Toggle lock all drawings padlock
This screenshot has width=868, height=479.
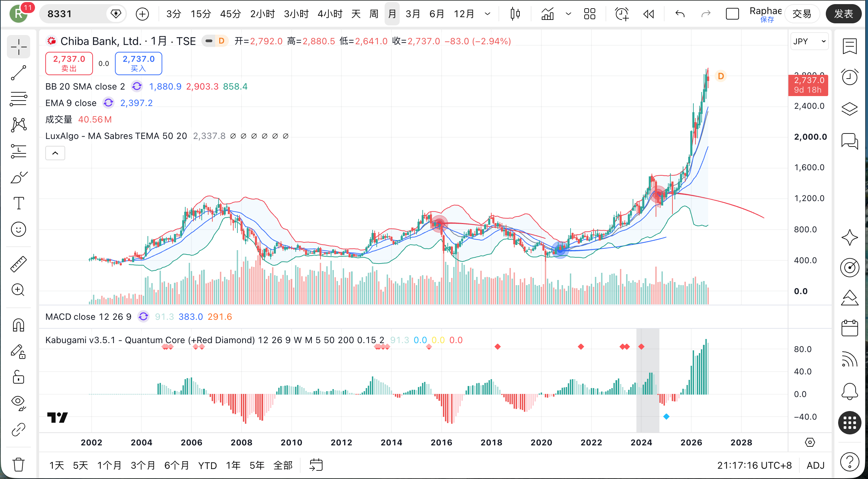(x=19, y=377)
